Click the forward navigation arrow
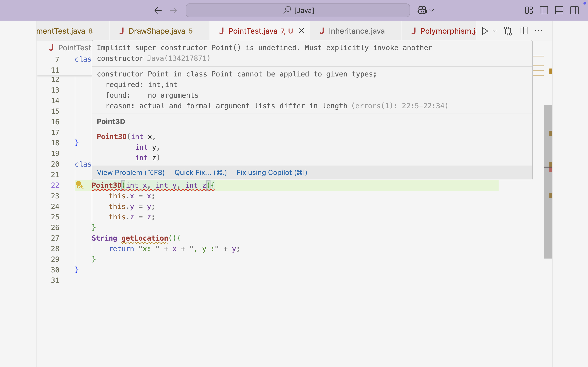 (173, 10)
